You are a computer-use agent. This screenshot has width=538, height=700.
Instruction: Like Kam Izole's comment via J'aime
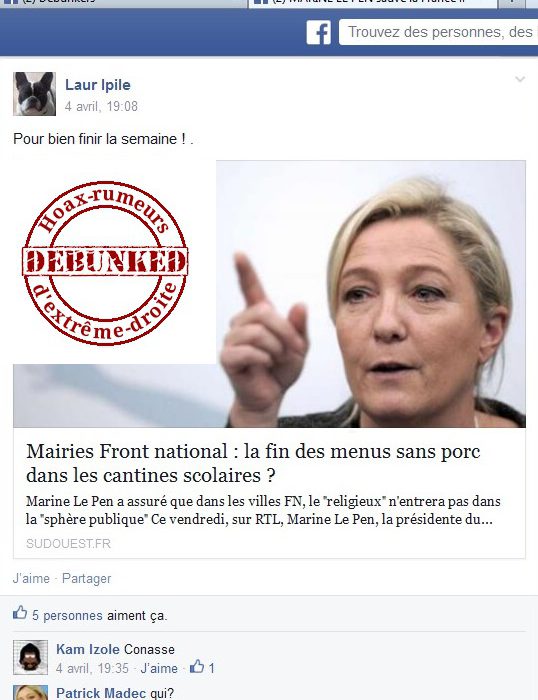point(159,668)
